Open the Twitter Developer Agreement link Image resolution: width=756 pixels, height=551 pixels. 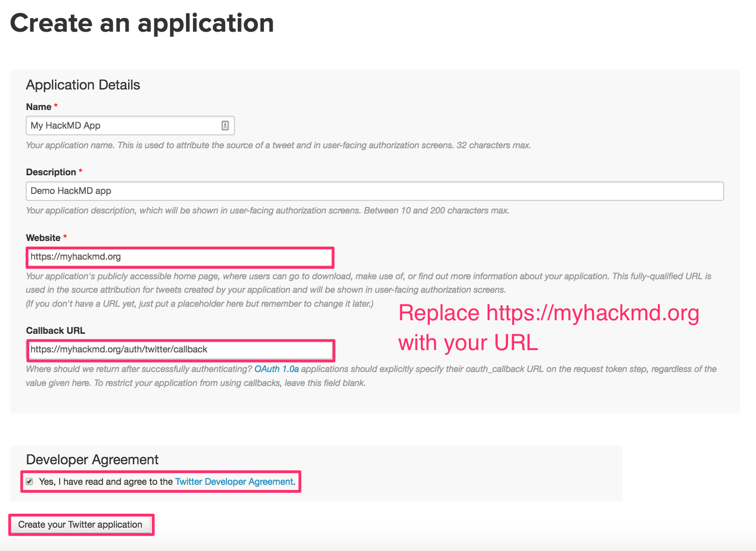234,482
